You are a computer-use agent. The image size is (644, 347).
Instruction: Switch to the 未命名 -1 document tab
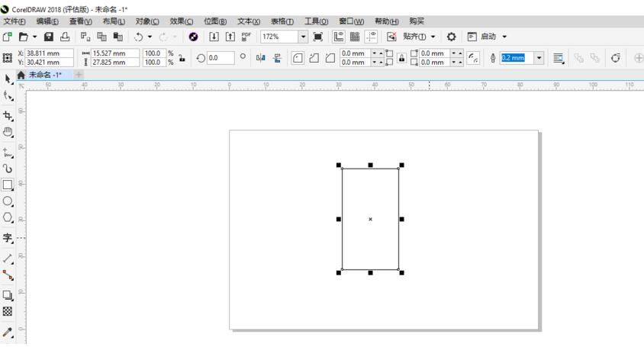[x=45, y=75]
